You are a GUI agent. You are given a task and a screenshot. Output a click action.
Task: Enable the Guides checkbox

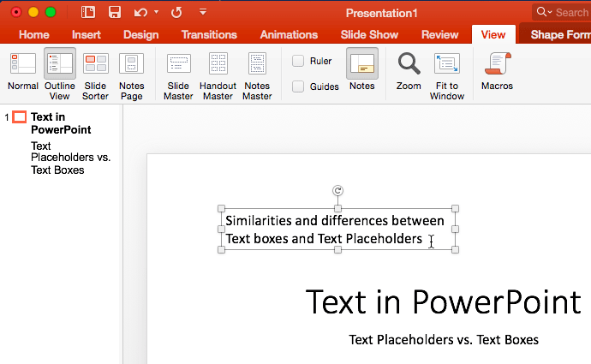click(298, 87)
